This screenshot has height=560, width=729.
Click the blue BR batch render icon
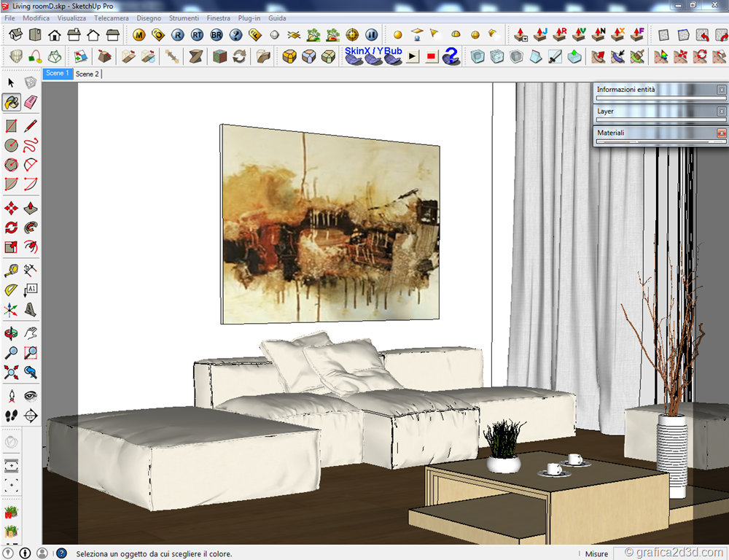coord(217,35)
